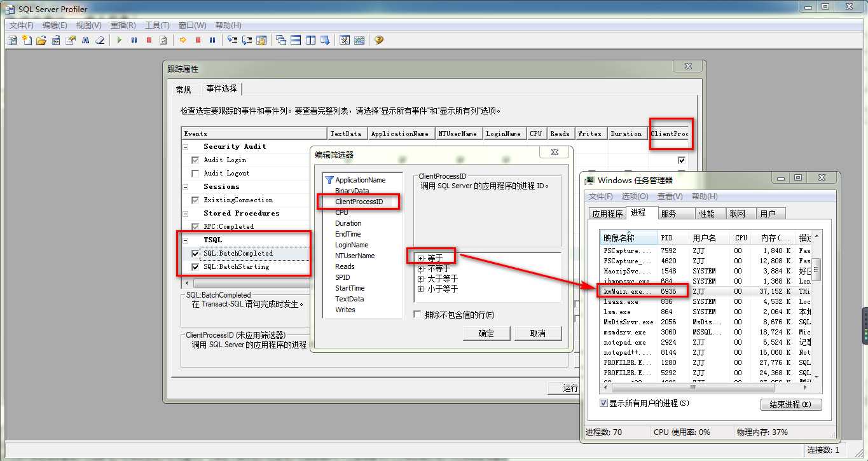Click the second red stop icon in replay group
The width and height of the screenshot is (868, 461).
(x=198, y=40)
